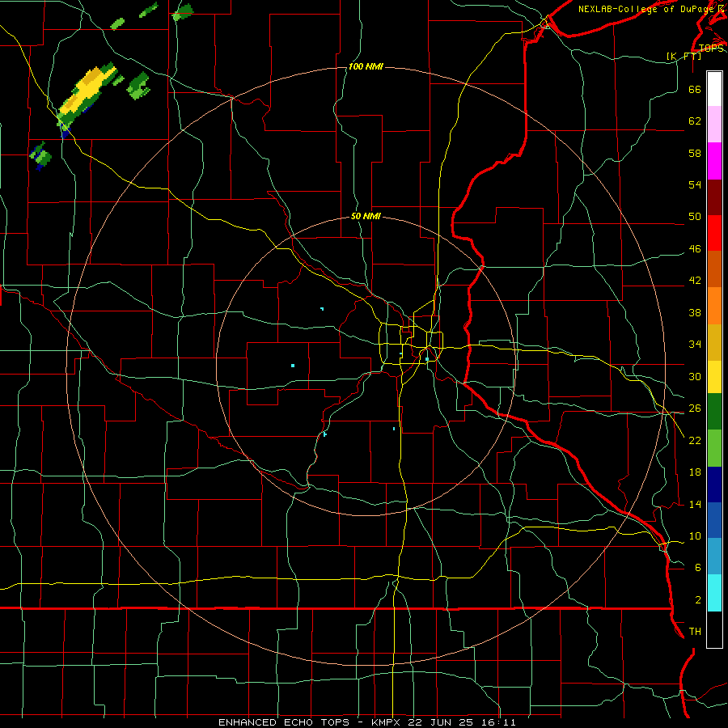Click the "TH" legend label
Screen dimensions: 728x728
pyautogui.click(x=695, y=631)
